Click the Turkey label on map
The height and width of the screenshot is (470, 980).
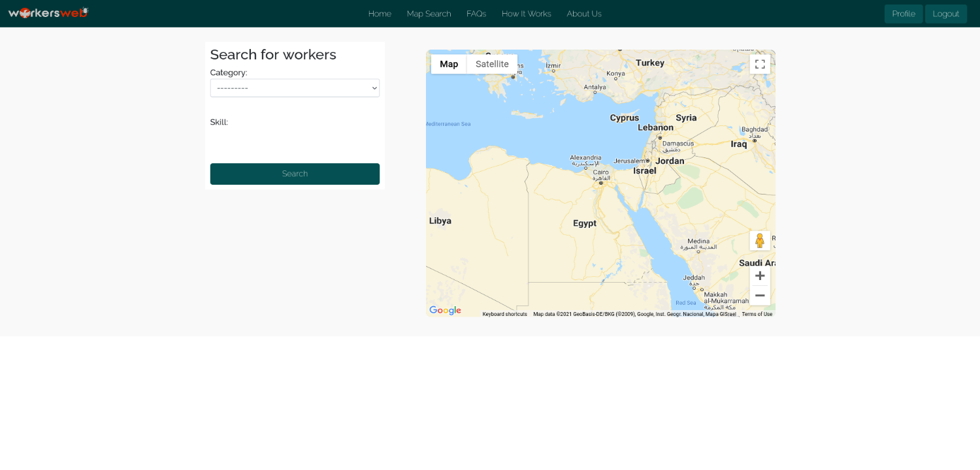(650, 63)
